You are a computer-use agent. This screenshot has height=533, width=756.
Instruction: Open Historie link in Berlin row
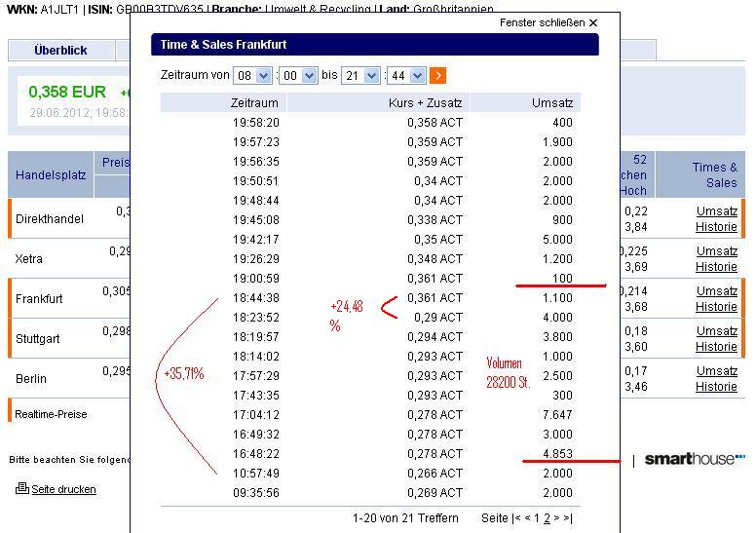coord(716,387)
